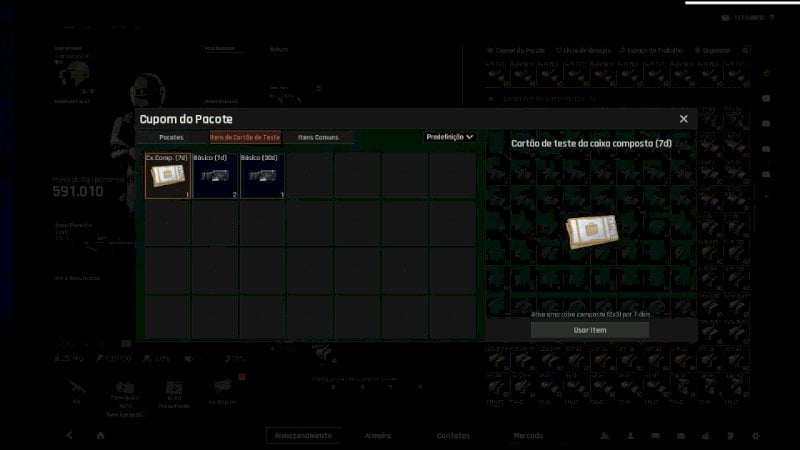Viewport: 800px width, 450px height.
Task: Click the composite box card preview image
Action: 592,232
